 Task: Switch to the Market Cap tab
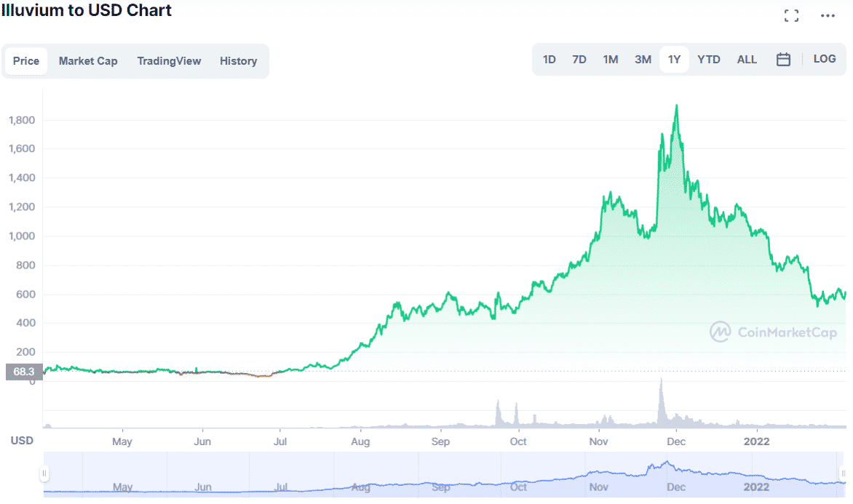88,61
